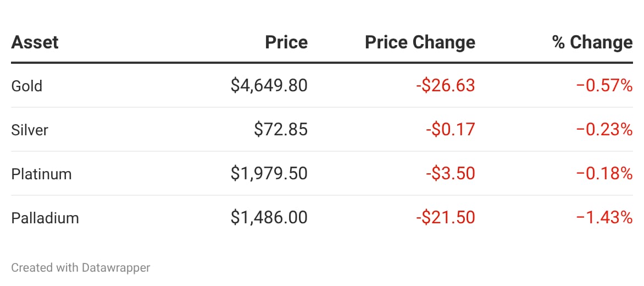The width and height of the screenshot is (644, 286).
Task: Click Gold price $4,649.80
Action: coord(269,86)
